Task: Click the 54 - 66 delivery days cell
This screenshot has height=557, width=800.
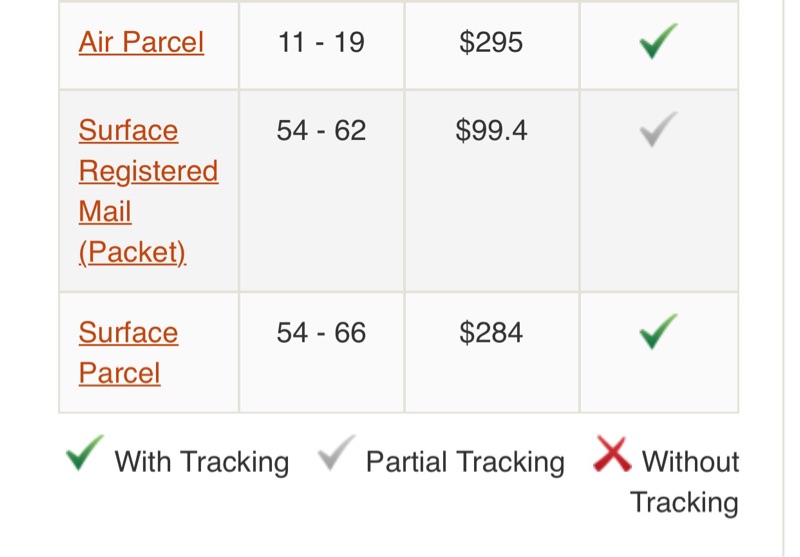Action: [321, 332]
